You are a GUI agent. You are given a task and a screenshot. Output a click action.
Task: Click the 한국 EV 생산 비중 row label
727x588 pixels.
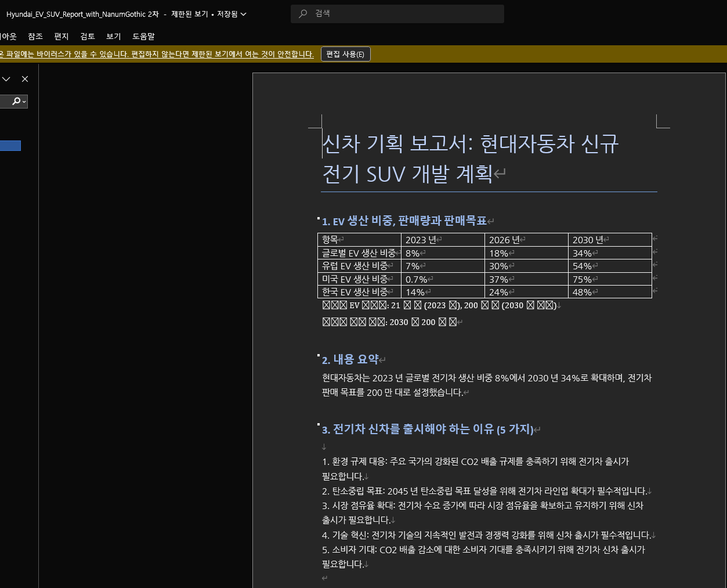pyautogui.click(x=359, y=292)
